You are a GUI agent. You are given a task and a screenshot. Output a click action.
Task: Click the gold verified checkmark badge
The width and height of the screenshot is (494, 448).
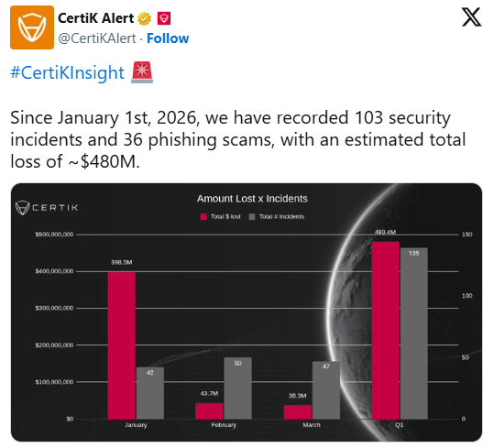(144, 18)
